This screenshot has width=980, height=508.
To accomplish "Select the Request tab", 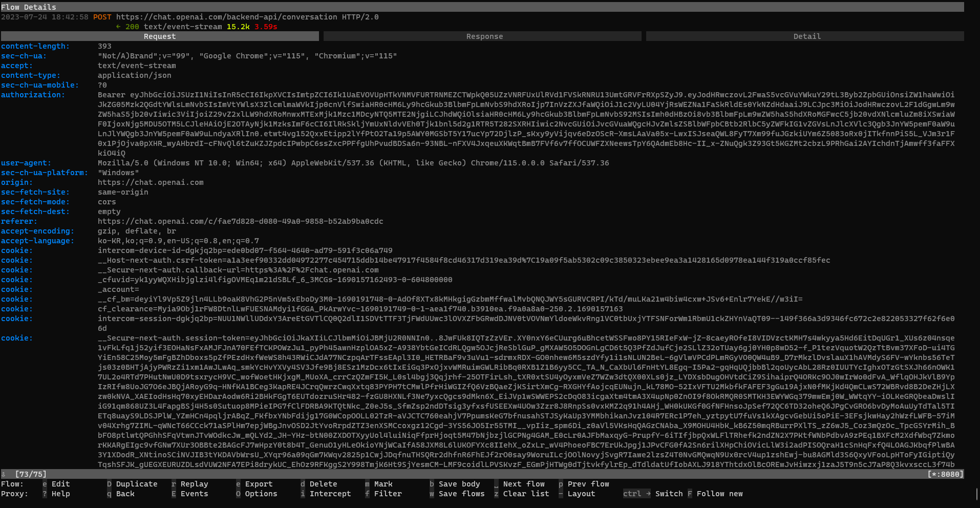I will pyautogui.click(x=159, y=36).
